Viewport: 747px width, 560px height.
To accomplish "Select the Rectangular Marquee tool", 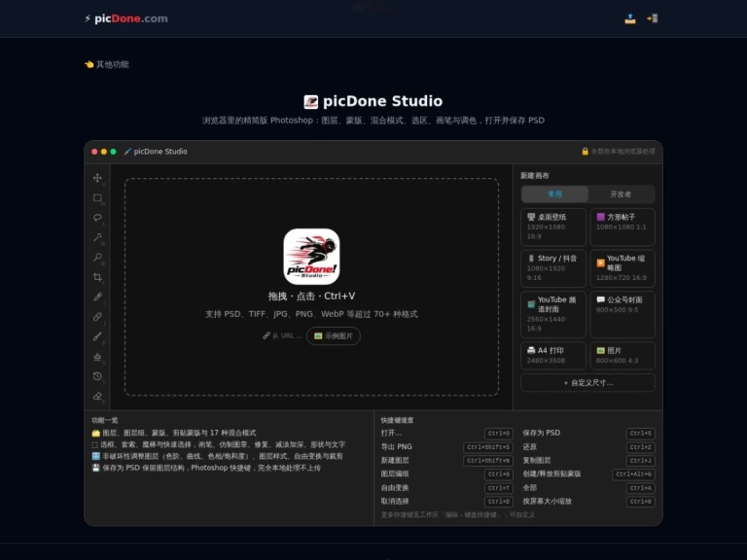I will tap(97, 198).
